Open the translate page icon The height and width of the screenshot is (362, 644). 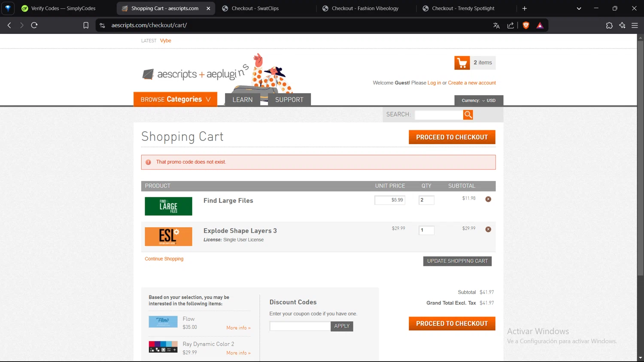click(x=496, y=25)
